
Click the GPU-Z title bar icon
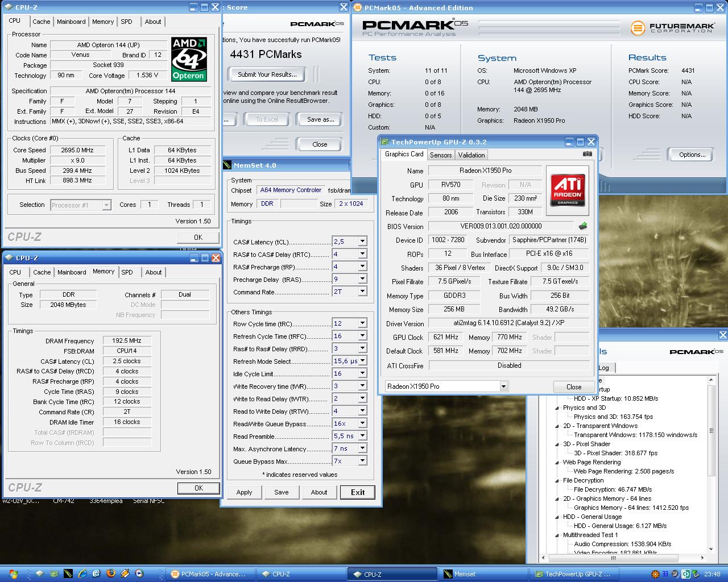(x=384, y=142)
